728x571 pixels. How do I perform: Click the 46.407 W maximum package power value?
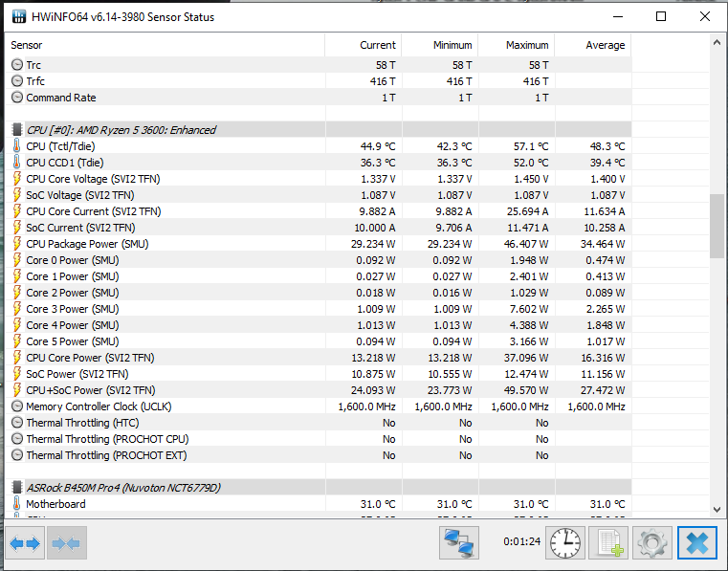pos(526,244)
